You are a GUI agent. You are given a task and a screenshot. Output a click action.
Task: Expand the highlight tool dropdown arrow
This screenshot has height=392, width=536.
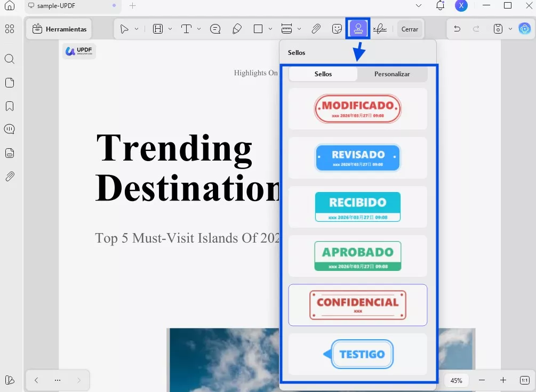point(170,29)
